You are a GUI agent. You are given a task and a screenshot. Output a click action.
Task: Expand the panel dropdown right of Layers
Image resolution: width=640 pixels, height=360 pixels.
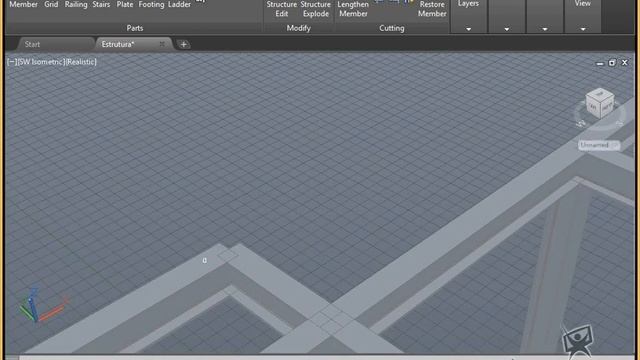click(507, 29)
